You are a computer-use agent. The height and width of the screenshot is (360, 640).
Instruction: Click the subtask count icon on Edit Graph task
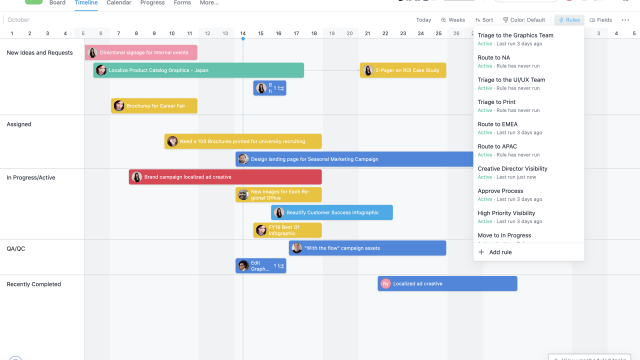coord(279,266)
